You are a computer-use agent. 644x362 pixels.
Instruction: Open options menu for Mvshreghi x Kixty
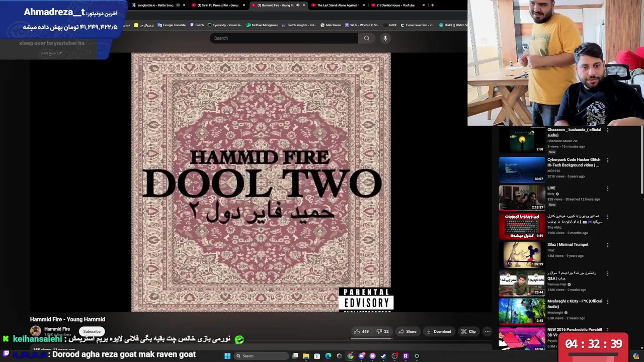tap(608, 302)
